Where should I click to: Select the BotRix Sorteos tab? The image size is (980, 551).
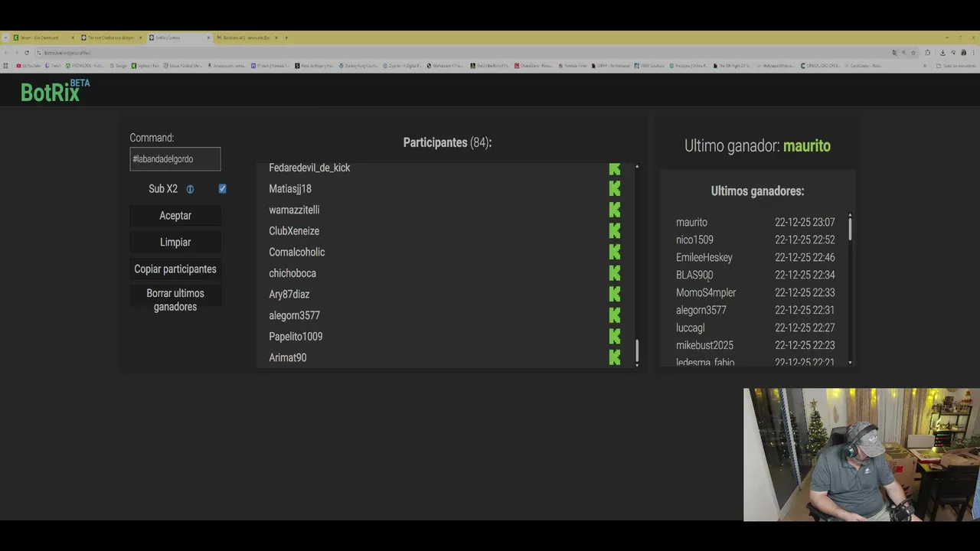[x=179, y=37]
